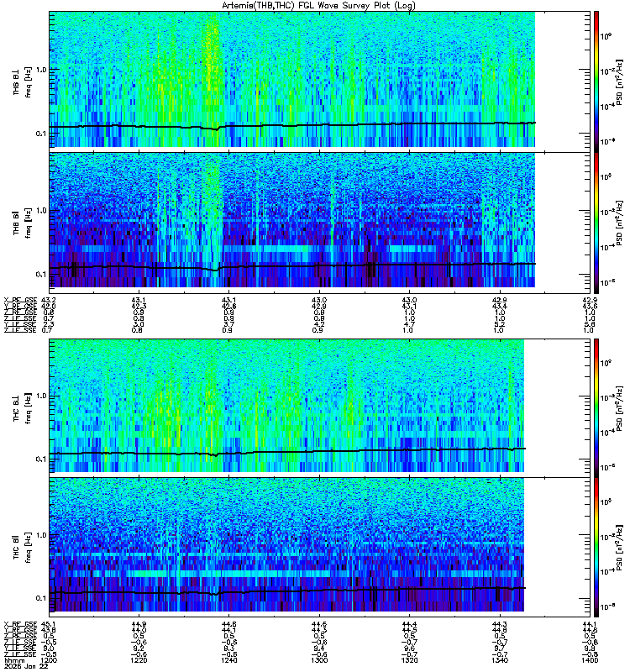Click the '43.2' X_RE_GSE value under the THB panels
Screen dimensions: 630x672
[49, 300]
